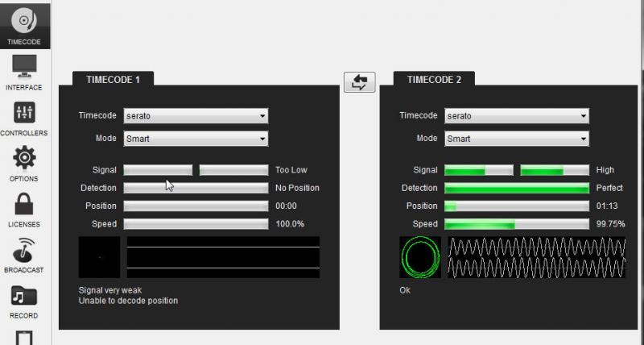The height and width of the screenshot is (345, 644).
Task: Select the TIMECODE 1 tab
Action: click(113, 79)
